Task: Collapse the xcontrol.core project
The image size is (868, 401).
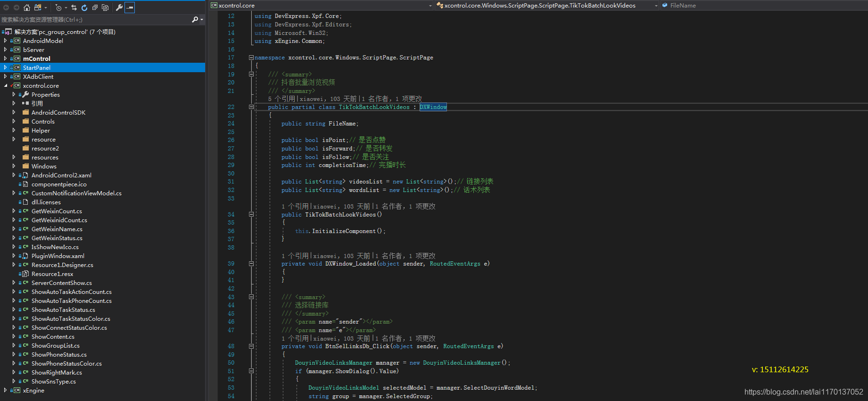Action: tap(5, 85)
